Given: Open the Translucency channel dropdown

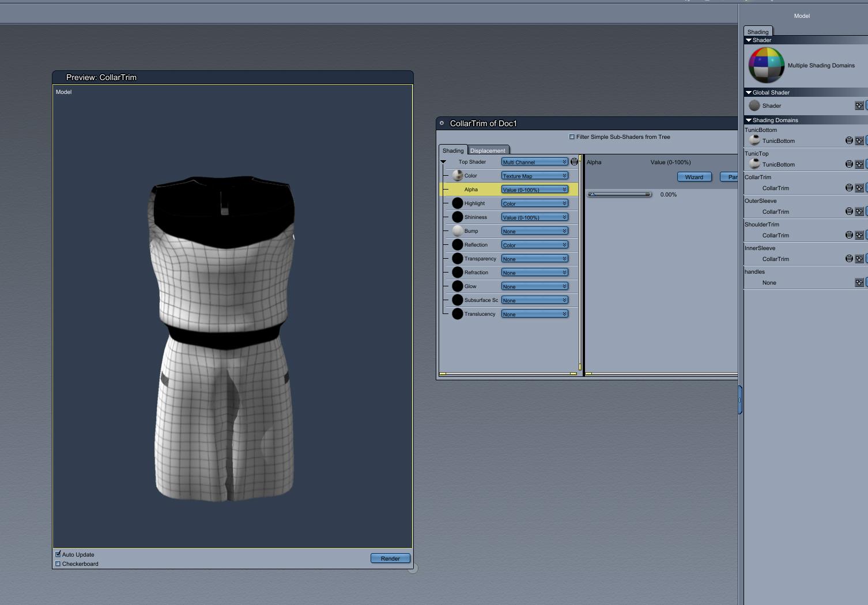Looking at the screenshot, I should [x=535, y=314].
